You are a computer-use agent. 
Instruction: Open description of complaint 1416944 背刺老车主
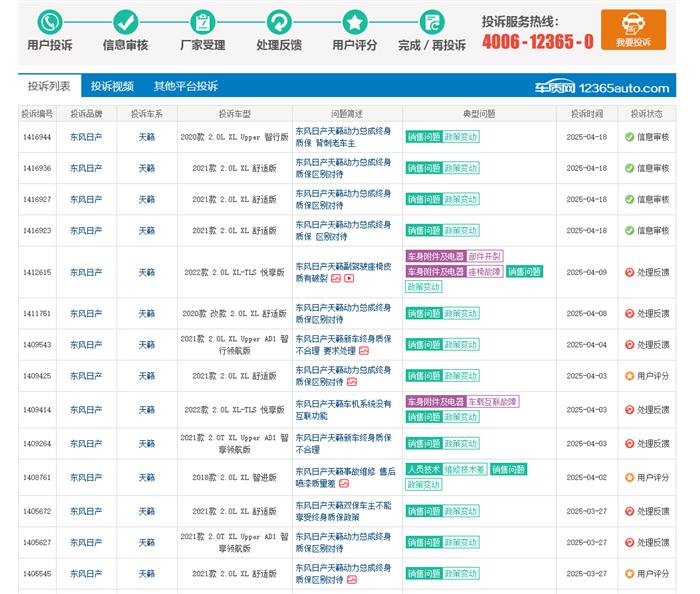coord(343,137)
